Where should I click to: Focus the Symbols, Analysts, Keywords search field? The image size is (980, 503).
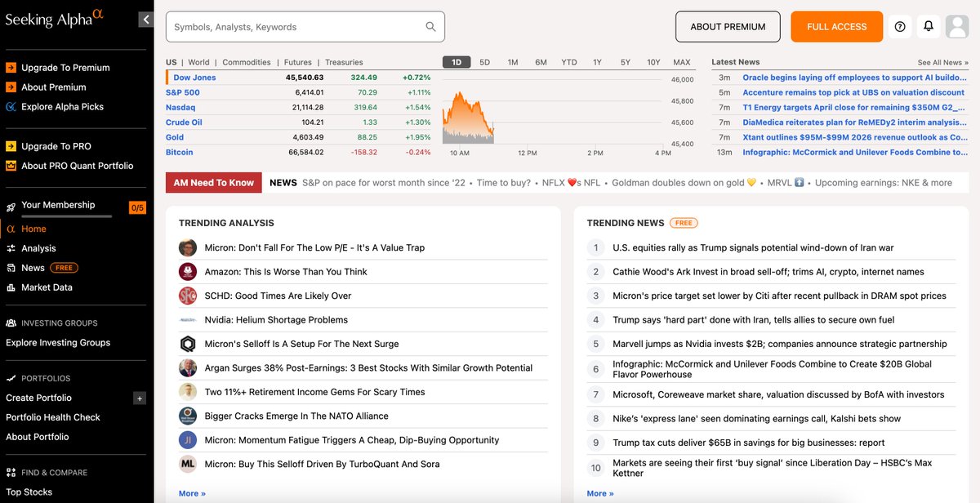point(305,27)
